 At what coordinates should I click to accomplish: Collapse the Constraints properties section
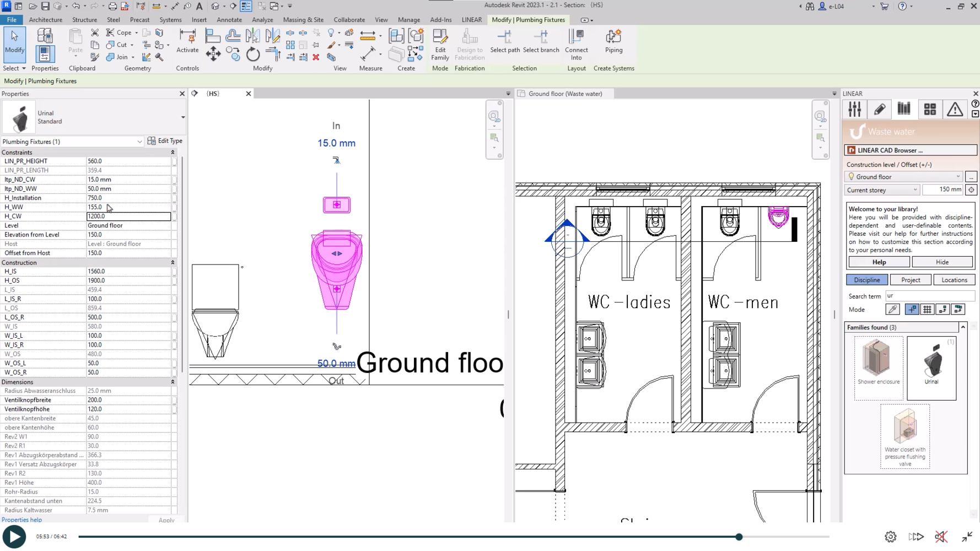[173, 153]
